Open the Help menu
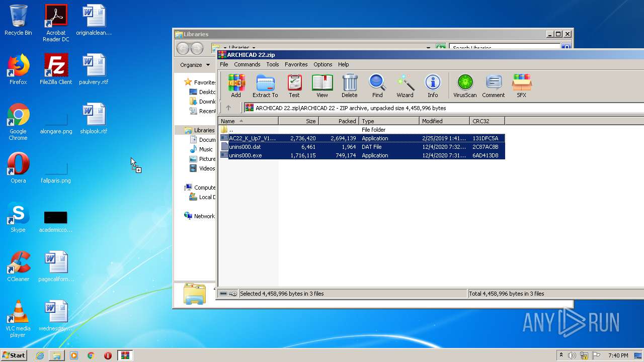Image resolution: width=644 pixels, height=362 pixels. (344, 64)
